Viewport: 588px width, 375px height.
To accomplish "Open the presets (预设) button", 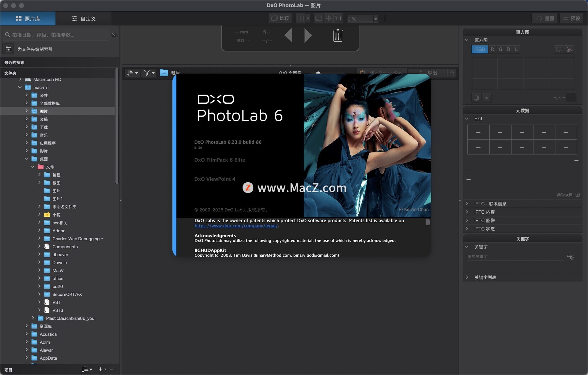I will click(571, 18).
